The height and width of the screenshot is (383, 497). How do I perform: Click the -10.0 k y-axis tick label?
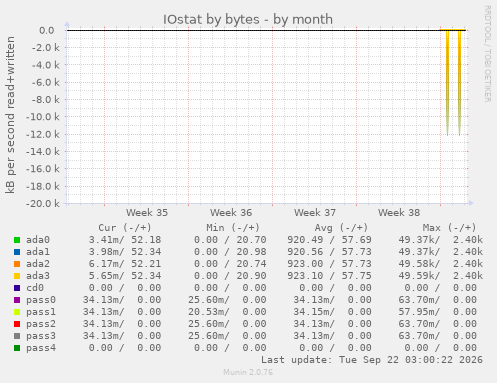[43, 117]
